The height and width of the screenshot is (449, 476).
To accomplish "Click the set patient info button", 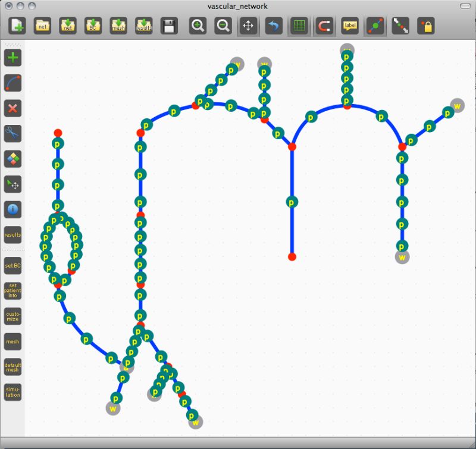I will (12, 291).
